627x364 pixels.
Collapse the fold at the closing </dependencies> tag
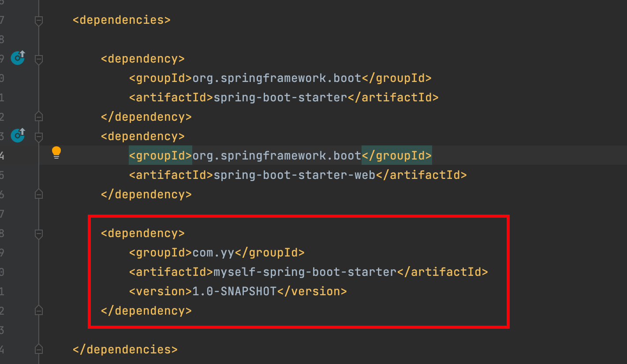[39, 349]
